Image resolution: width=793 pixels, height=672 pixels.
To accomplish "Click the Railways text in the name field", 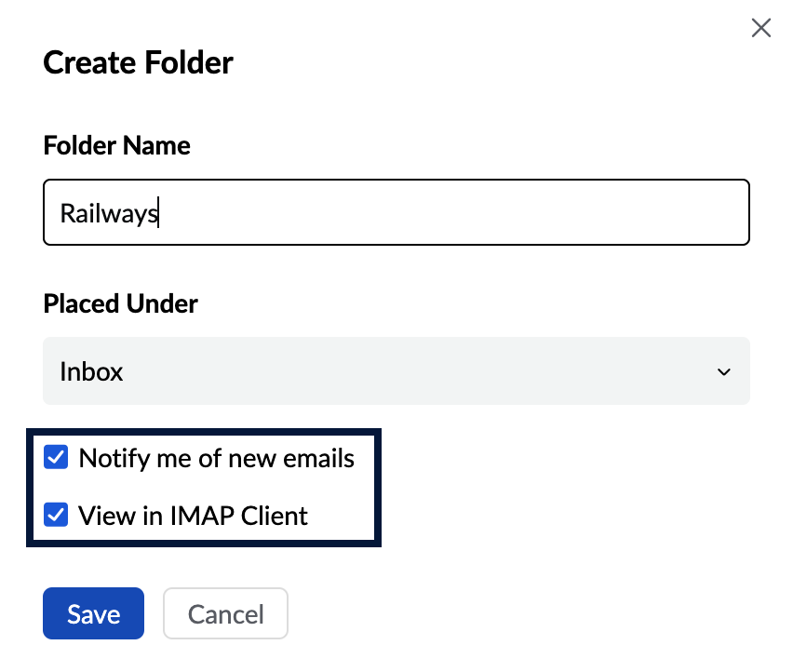I will coord(109,213).
